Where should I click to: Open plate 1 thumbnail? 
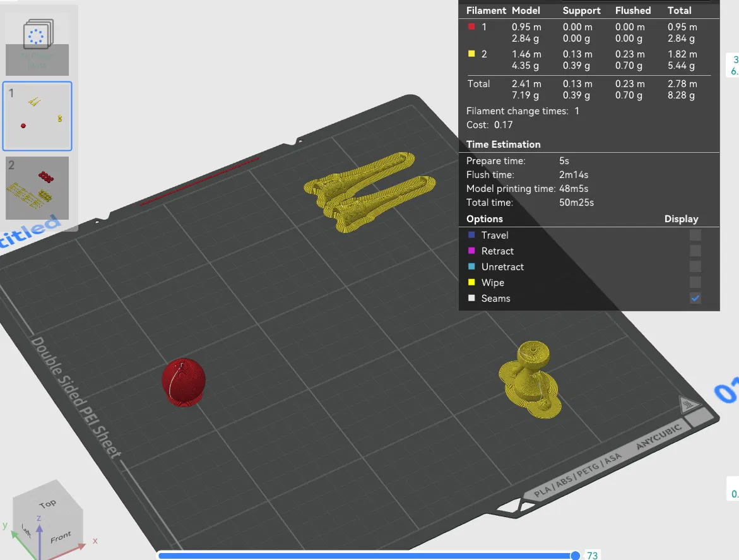(37, 116)
